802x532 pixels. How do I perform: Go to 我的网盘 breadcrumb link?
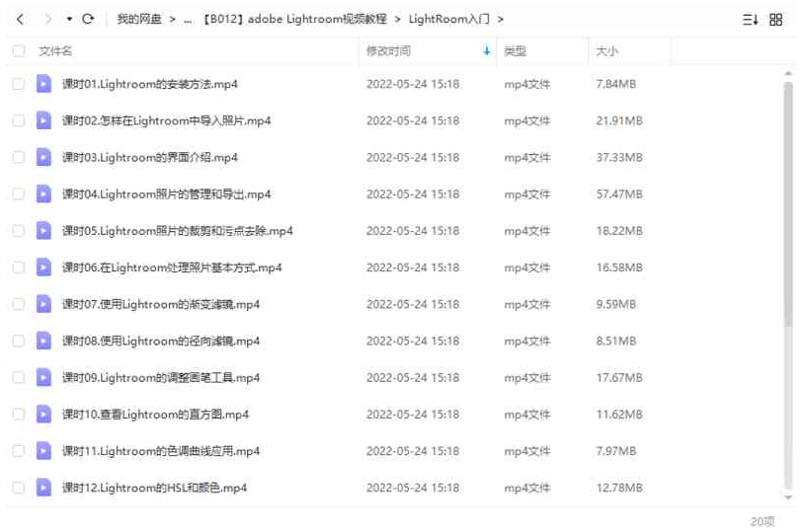tap(138, 20)
